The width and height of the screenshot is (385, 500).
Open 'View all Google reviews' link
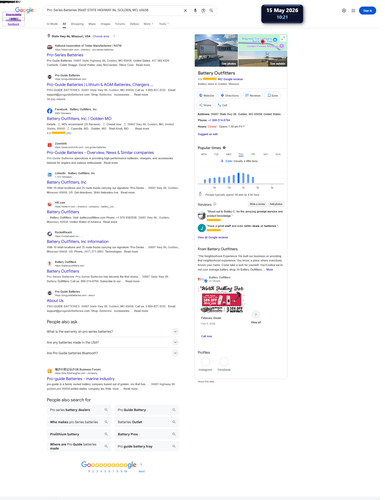(x=213, y=237)
